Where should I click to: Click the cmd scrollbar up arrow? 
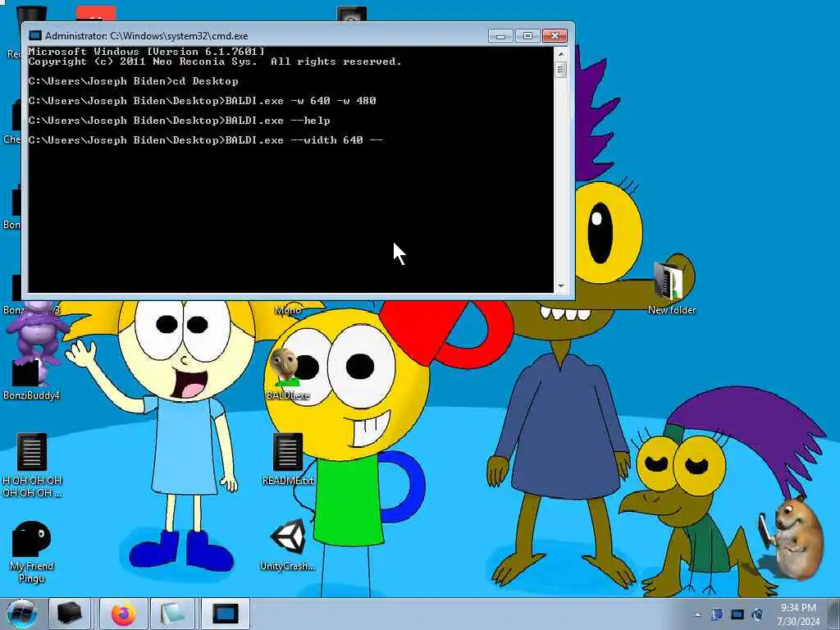click(x=561, y=54)
